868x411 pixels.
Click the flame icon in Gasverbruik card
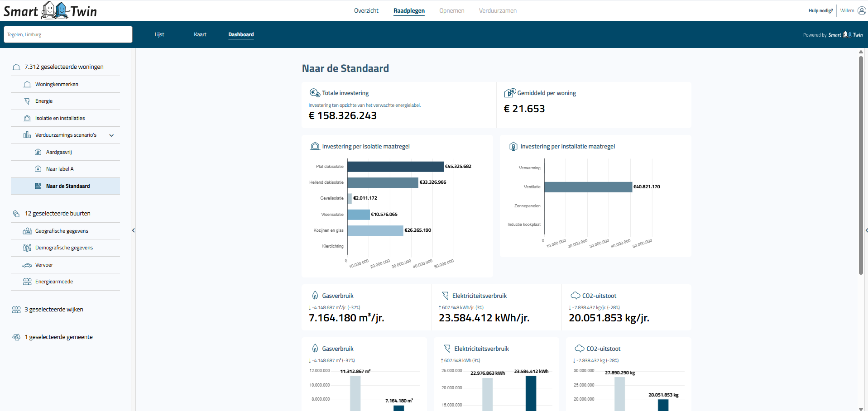pyautogui.click(x=315, y=296)
